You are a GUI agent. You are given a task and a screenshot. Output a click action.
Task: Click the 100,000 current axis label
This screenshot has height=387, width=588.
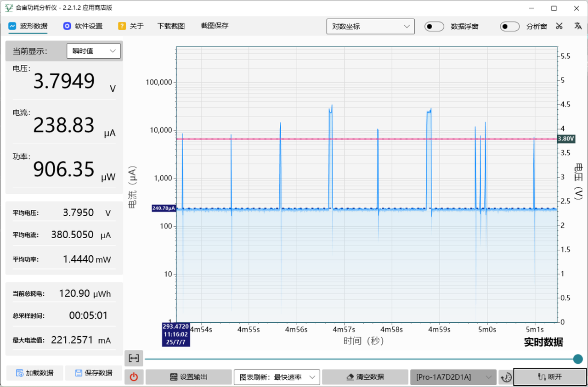159,82
